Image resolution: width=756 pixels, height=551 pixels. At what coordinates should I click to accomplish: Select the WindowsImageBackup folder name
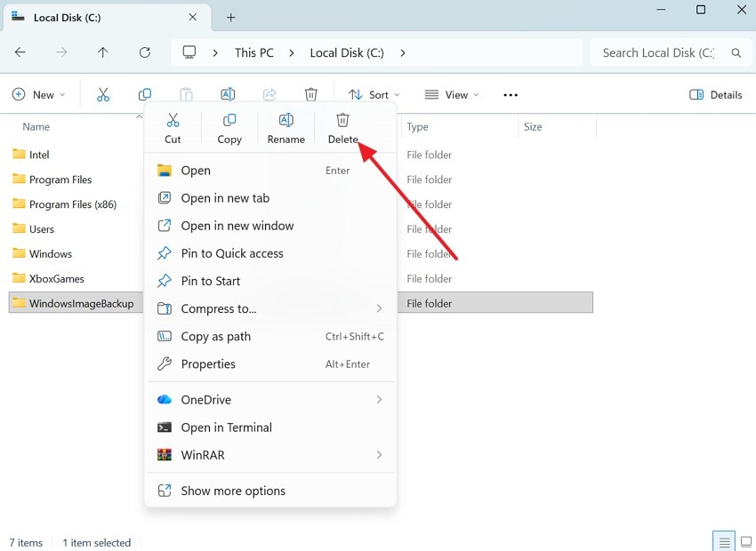pos(82,303)
